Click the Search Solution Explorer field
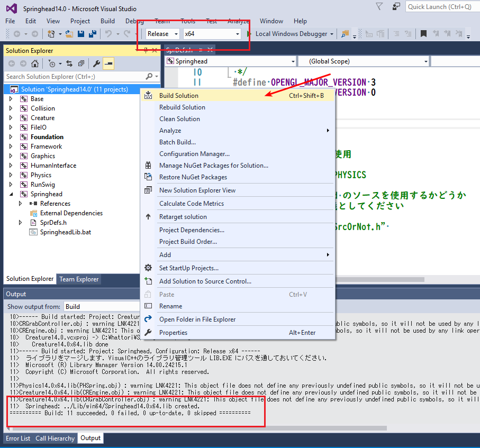Image resolution: width=480 pixels, height=448 pixels. point(74,77)
